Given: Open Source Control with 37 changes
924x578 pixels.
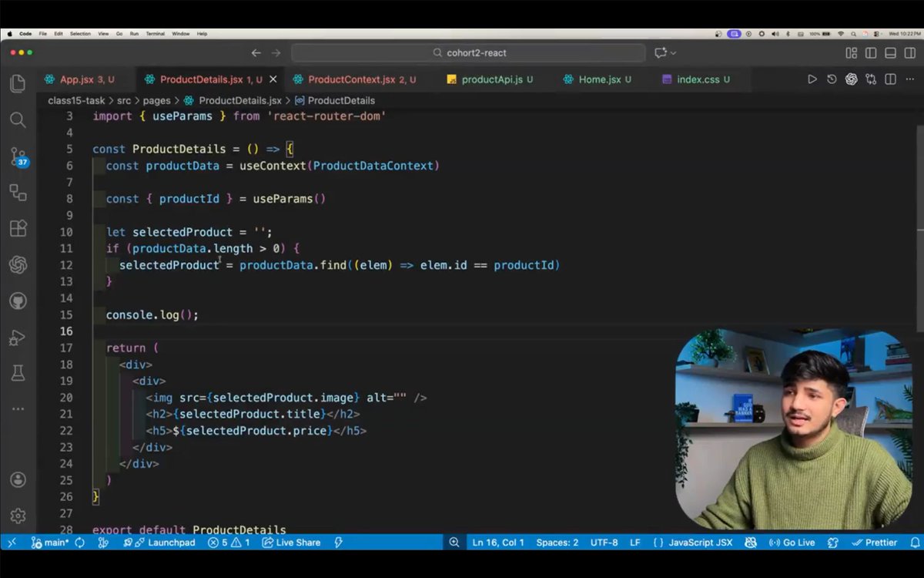Looking at the screenshot, I should tap(18, 157).
